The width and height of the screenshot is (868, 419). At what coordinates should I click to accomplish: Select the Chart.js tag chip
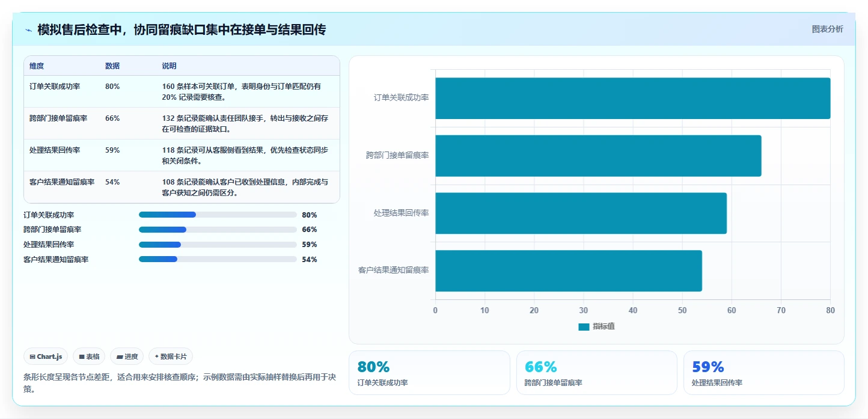click(x=46, y=356)
